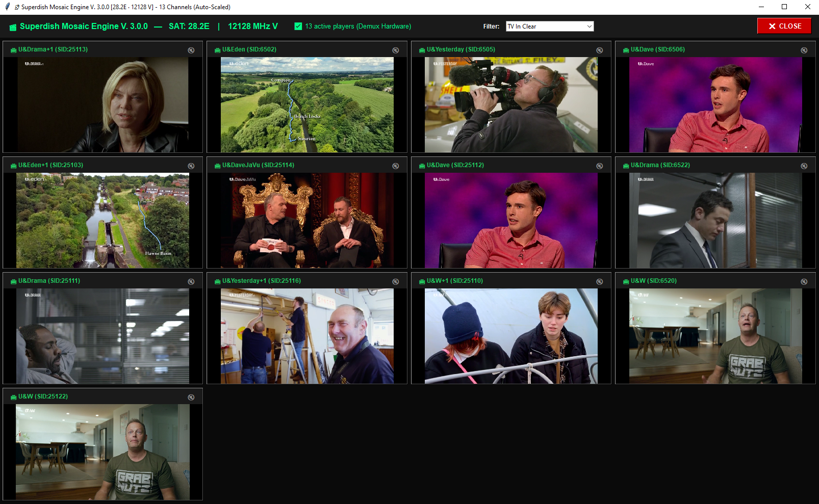819x504 pixels.
Task: Click the "U&Drama+1 (SID:25113)" channel title
Action: (53, 49)
